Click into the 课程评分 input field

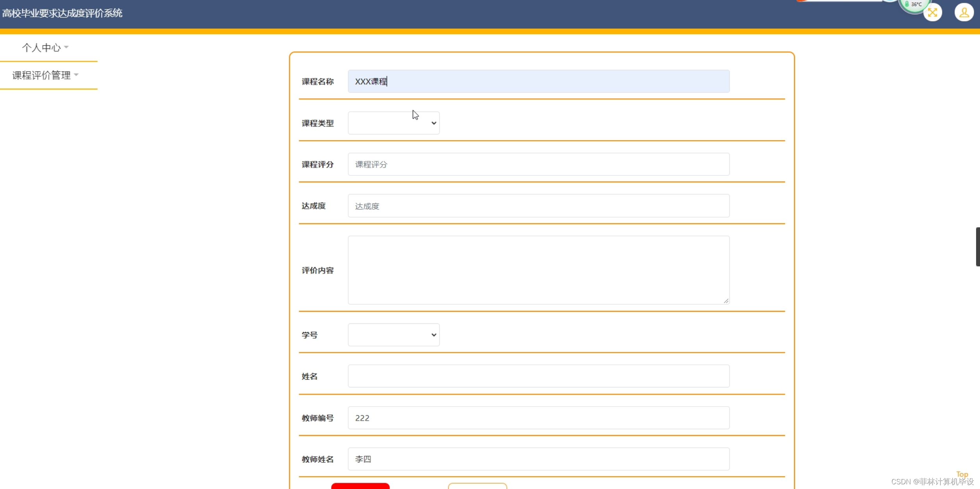tap(538, 164)
